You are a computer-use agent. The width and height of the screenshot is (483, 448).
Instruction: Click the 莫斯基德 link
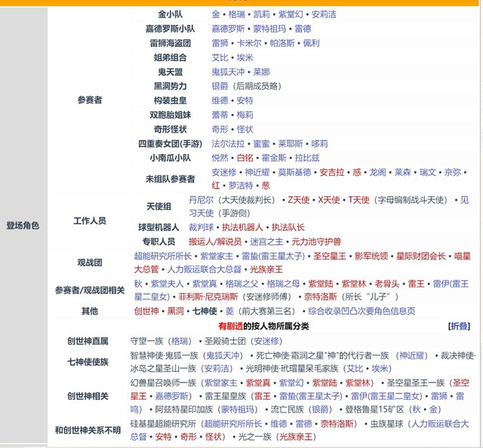[x=294, y=172]
